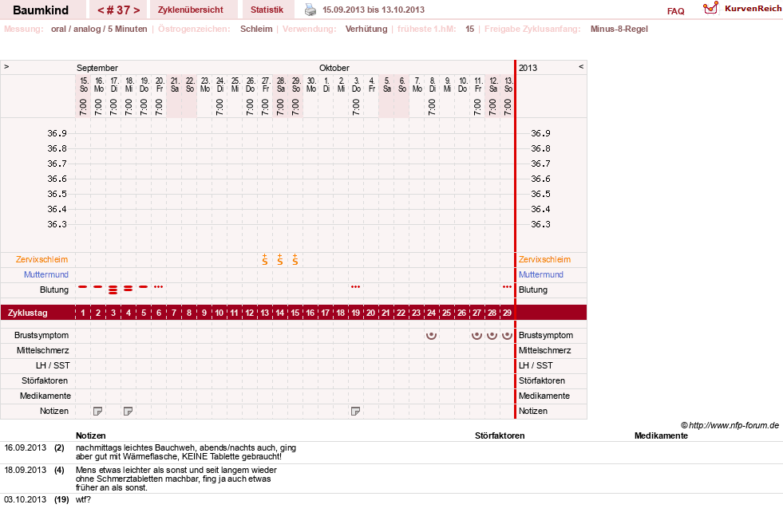Click left Zervixschleim row label

tap(42, 259)
